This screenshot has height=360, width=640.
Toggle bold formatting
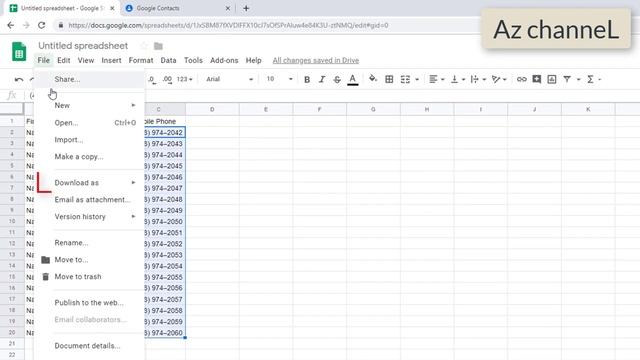(x=307, y=79)
